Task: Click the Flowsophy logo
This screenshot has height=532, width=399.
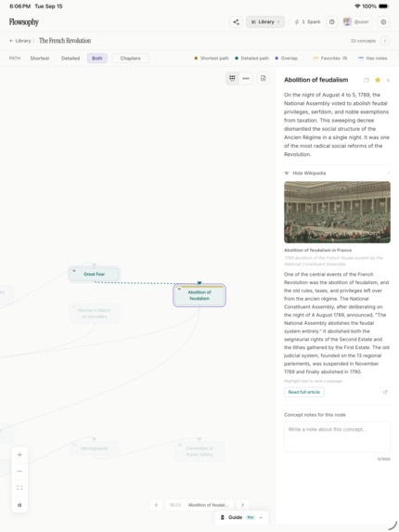Action: 24,22
